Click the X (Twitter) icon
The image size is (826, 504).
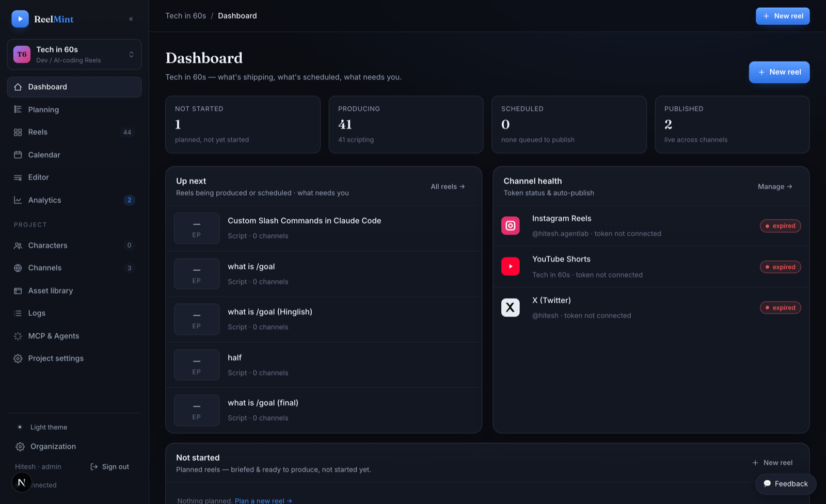point(511,307)
